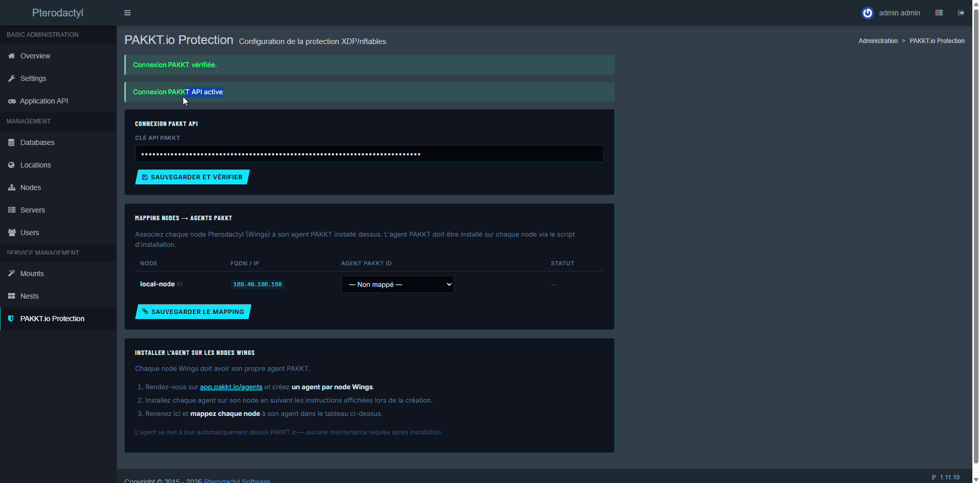Viewport: 980px width, 483px height.
Task: Click the Application API gamepad icon
Action: (x=11, y=101)
